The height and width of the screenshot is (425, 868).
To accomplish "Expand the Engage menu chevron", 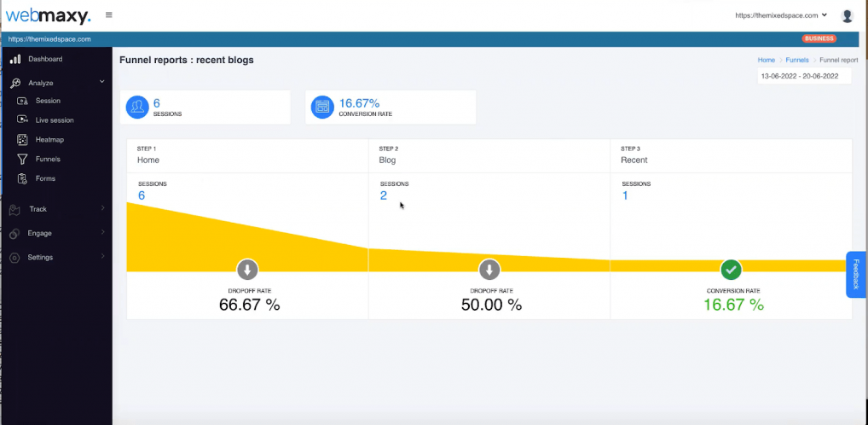I will [103, 233].
